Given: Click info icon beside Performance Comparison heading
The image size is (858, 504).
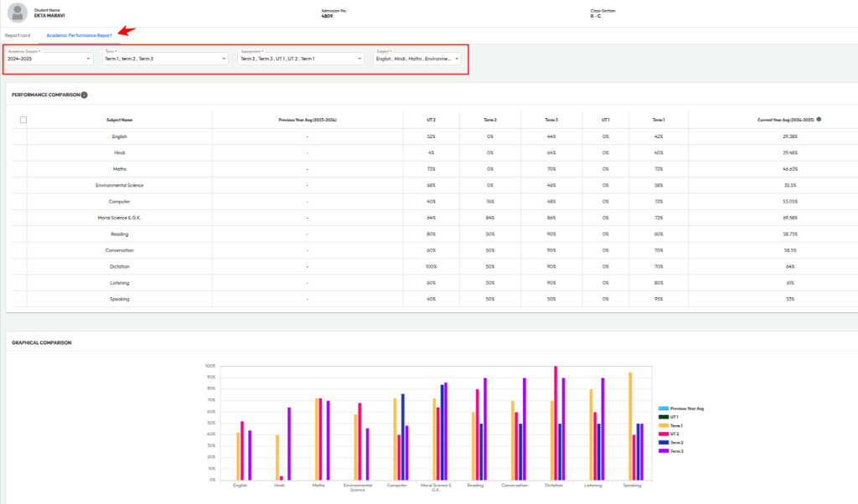Looking at the screenshot, I should (x=84, y=95).
